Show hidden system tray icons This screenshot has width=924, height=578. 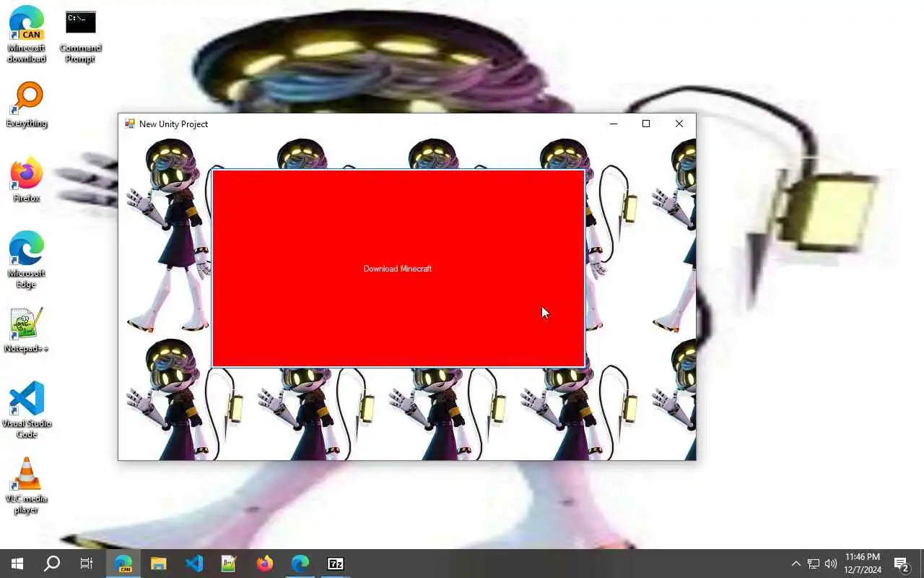click(796, 564)
